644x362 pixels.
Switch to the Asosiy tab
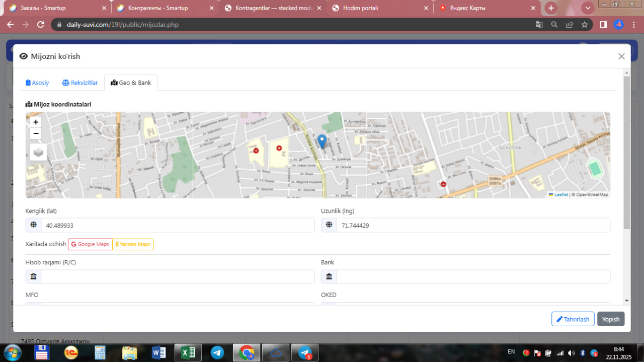tap(37, 83)
